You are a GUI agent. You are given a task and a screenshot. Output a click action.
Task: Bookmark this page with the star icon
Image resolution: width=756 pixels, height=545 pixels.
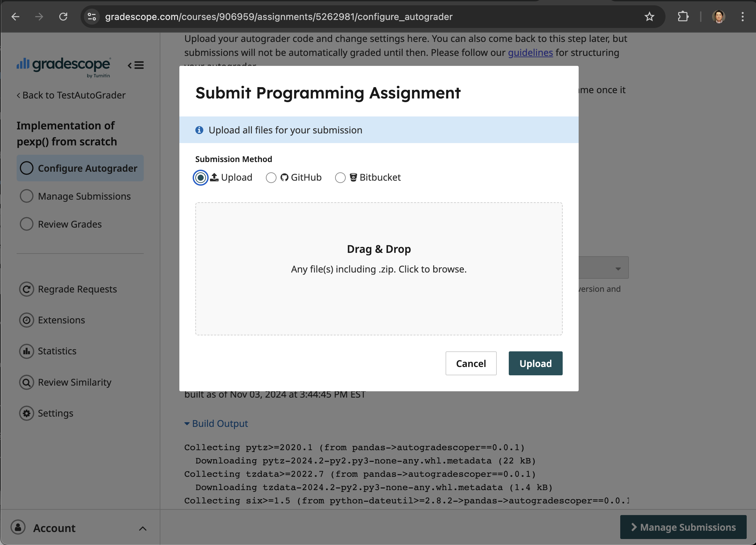pos(649,16)
